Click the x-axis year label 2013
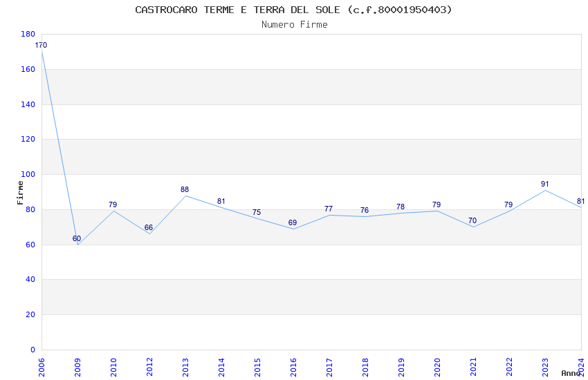 point(185,368)
